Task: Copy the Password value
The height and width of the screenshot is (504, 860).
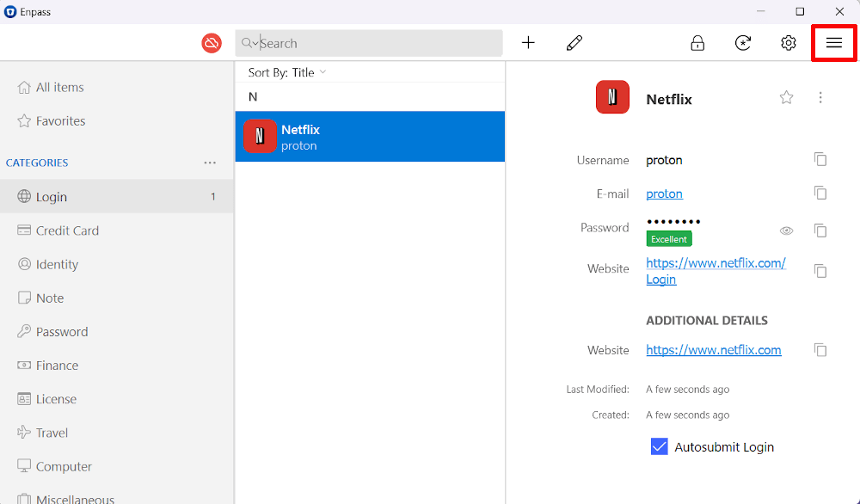Action: pyautogui.click(x=820, y=230)
